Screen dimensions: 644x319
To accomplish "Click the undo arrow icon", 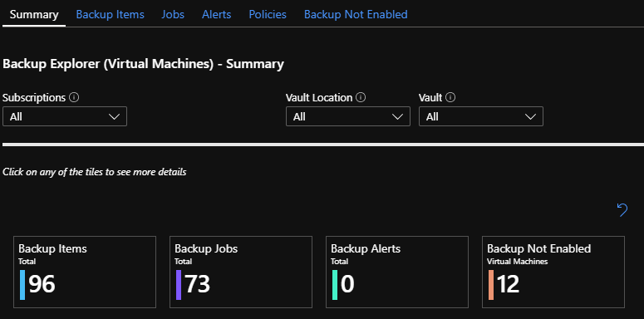I will coord(622,209).
